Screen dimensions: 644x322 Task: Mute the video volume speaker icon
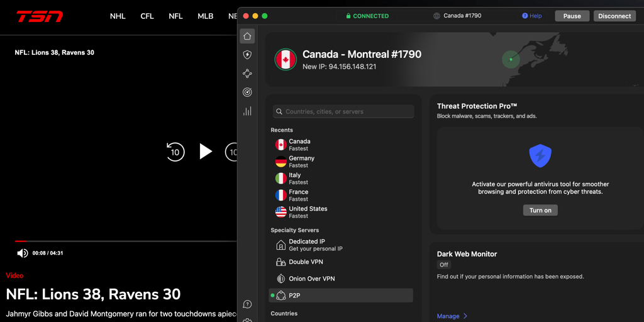tap(23, 253)
